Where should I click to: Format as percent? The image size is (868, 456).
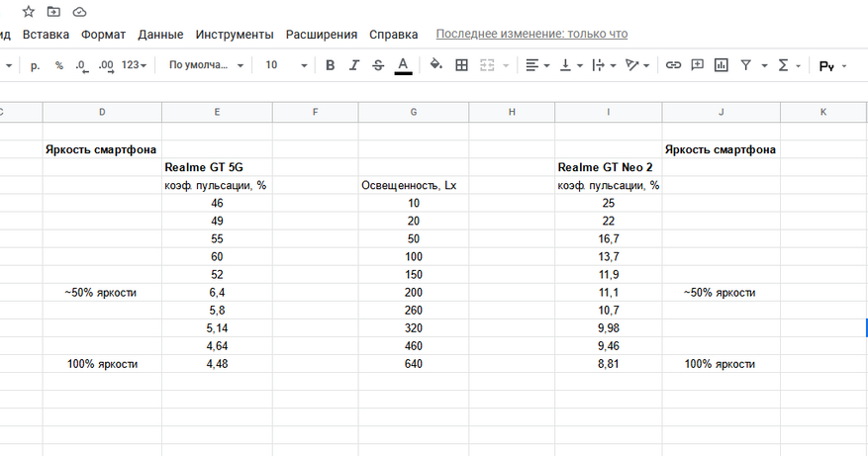point(59,65)
